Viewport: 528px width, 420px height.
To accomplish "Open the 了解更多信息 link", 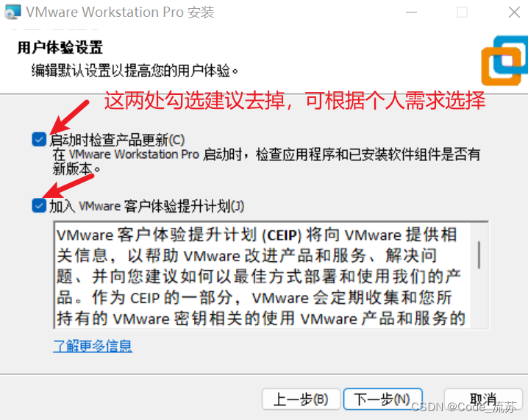I will (93, 346).
